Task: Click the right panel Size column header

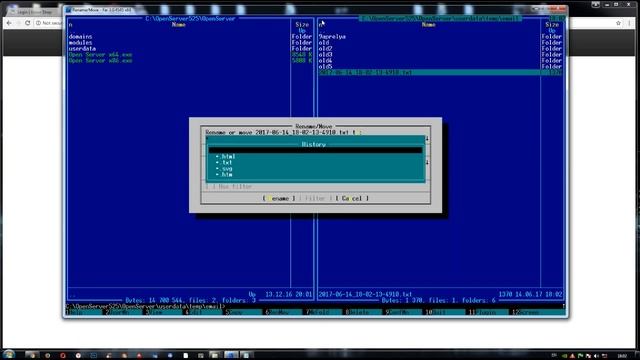Action: [x=552, y=24]
